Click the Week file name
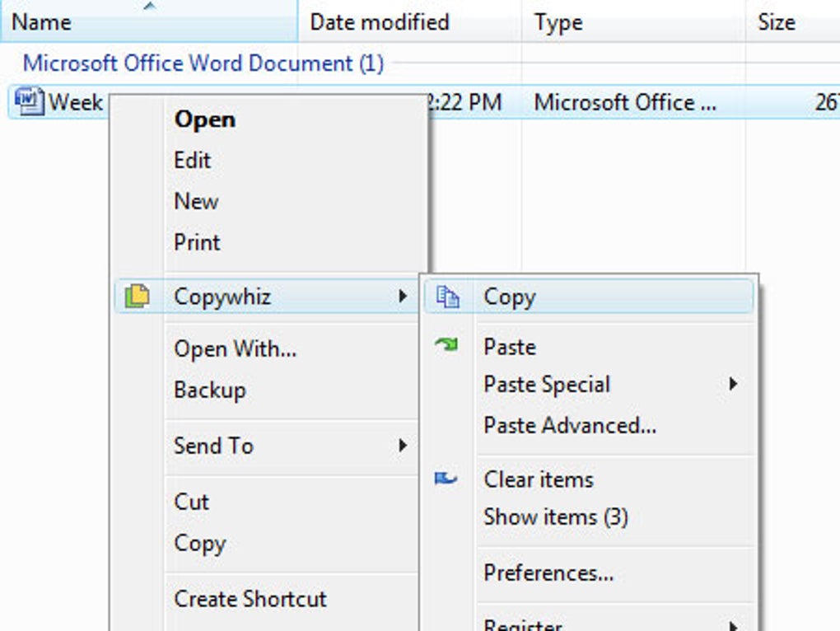The image size is (840, 631). (76, 102)
